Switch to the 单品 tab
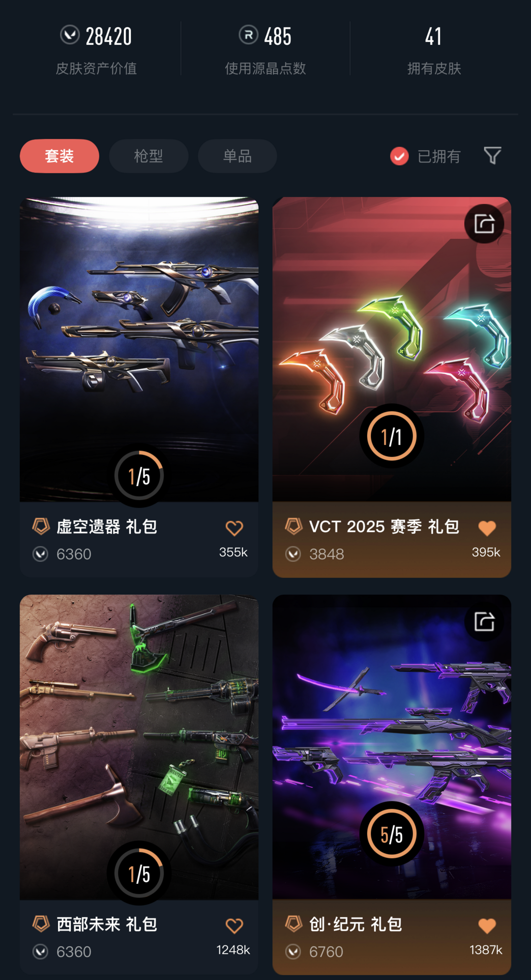This screenshot has height=980, width=531. coord(237,156)
